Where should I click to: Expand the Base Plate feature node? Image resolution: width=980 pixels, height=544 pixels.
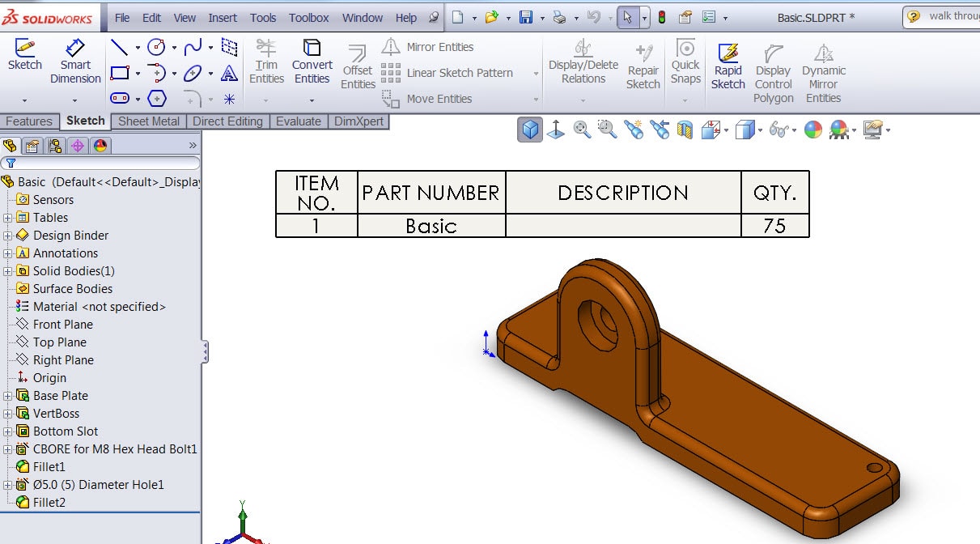pyautogui.click(x=8, y=396)
